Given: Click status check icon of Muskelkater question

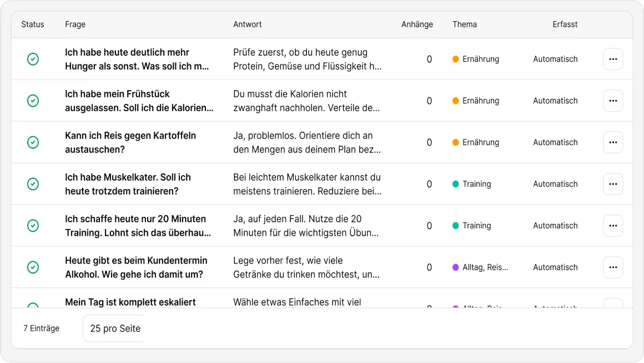Looking at the screenshot, I should pyautogui.click(x=33, y=184).
